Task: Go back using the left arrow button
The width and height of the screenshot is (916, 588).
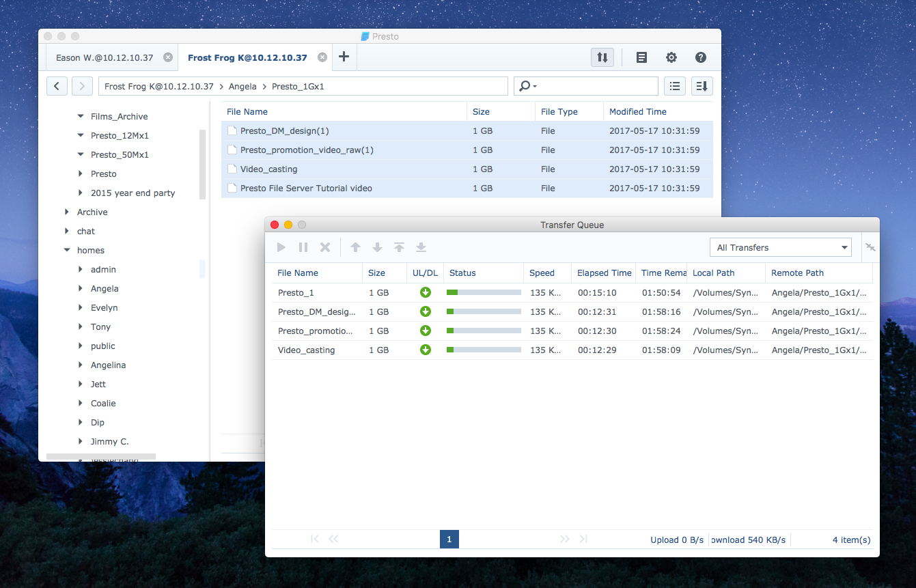Action: pyautogui.click(x=57, y=86)
